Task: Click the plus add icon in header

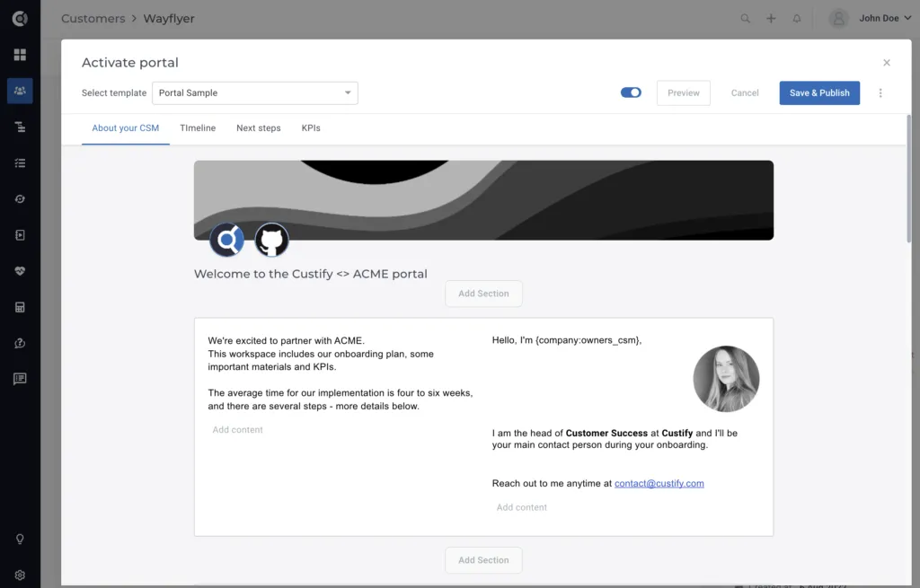Action: pos(771,18)
